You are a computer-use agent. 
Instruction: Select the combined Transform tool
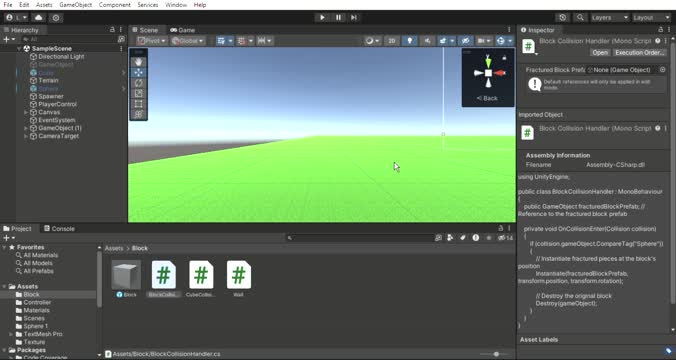(138, 114)
